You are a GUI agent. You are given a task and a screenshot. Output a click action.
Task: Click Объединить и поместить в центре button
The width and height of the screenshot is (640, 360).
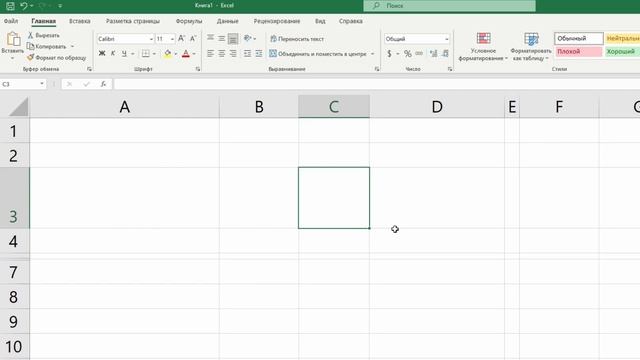(318, 53)
